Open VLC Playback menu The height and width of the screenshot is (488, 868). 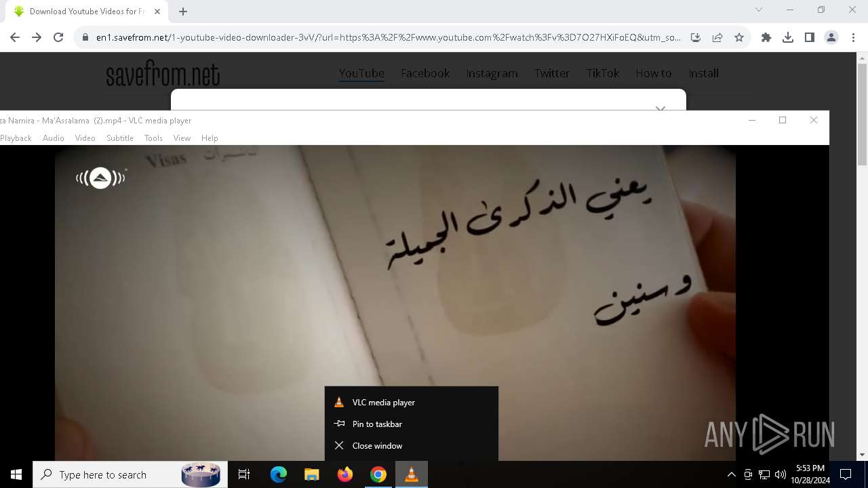[x=15, y=138]
